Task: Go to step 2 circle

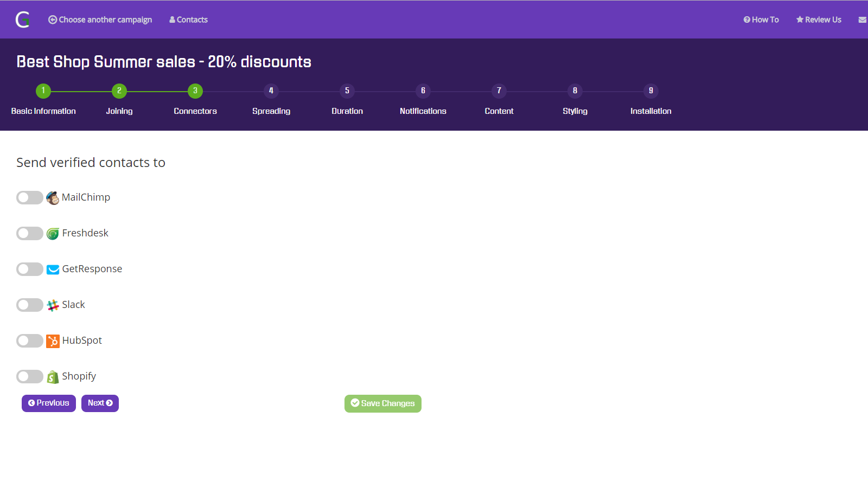Action: click(x=119, y=91)
